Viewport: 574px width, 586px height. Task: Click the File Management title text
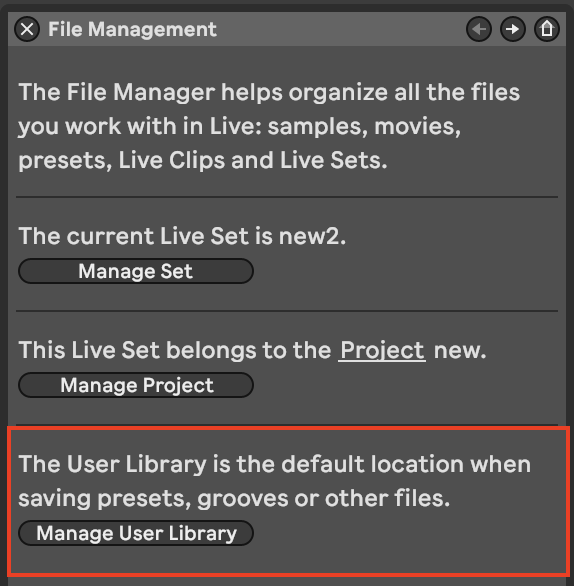132,29
